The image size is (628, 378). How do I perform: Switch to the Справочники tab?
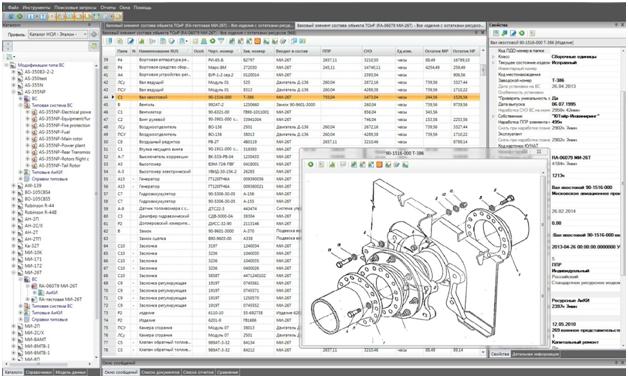39,372
